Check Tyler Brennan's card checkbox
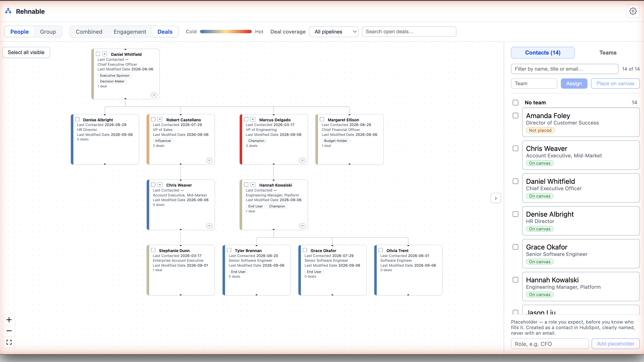Image resolution: width=644 pixels, height=362 pixels. 229,250
